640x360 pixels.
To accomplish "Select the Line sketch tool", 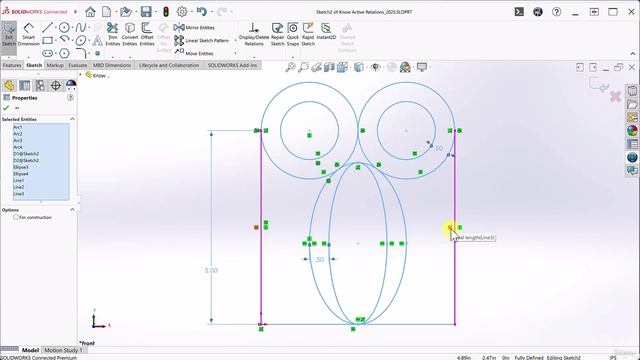I will [x=47, y=28].
